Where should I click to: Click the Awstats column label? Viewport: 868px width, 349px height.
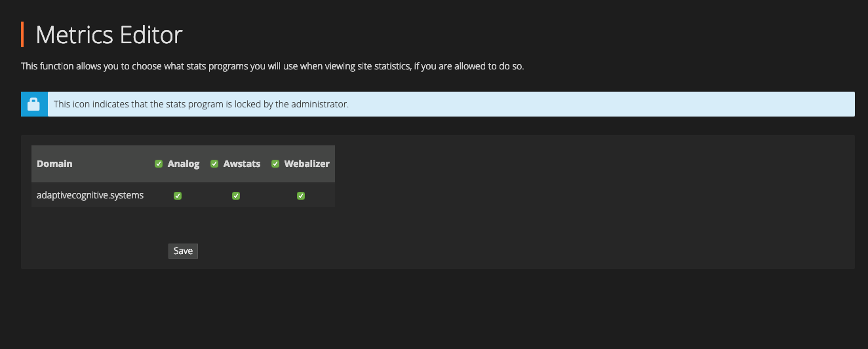tap(242, 164)
